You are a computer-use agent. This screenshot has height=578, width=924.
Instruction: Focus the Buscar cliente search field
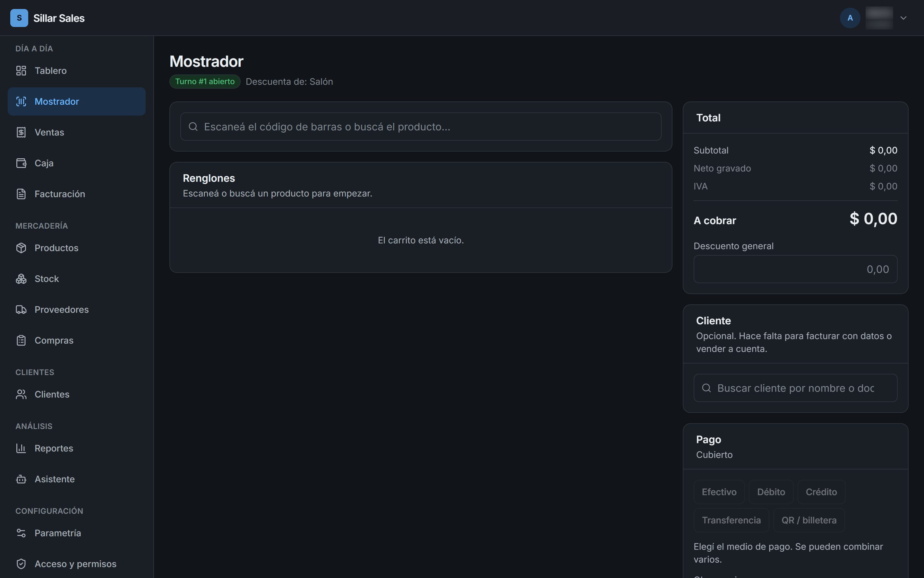795,388
